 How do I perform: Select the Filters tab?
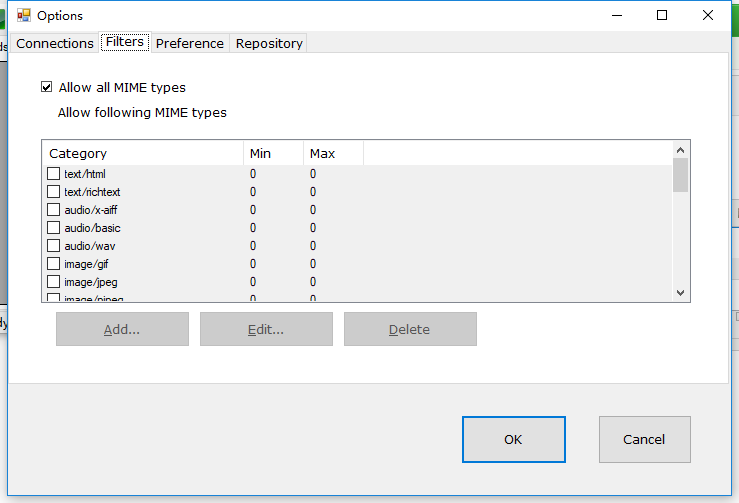pos(125,42)
